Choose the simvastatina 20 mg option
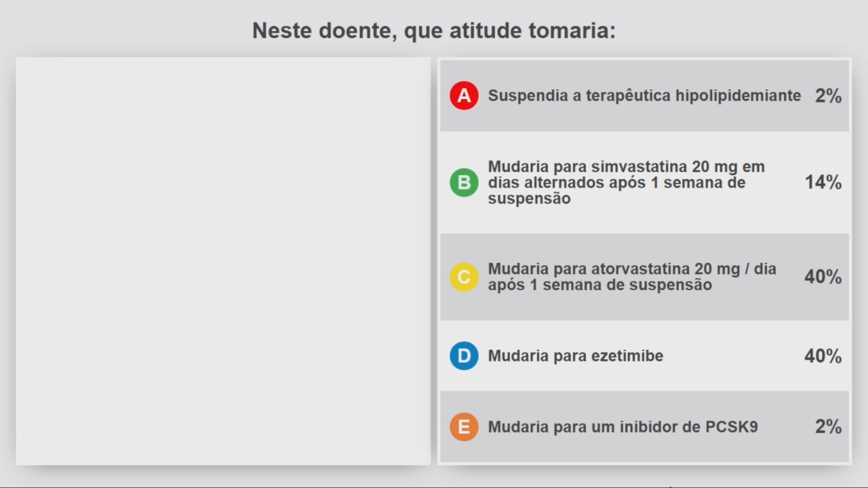This screenshot has width=868, height=488. pos(644,182)
